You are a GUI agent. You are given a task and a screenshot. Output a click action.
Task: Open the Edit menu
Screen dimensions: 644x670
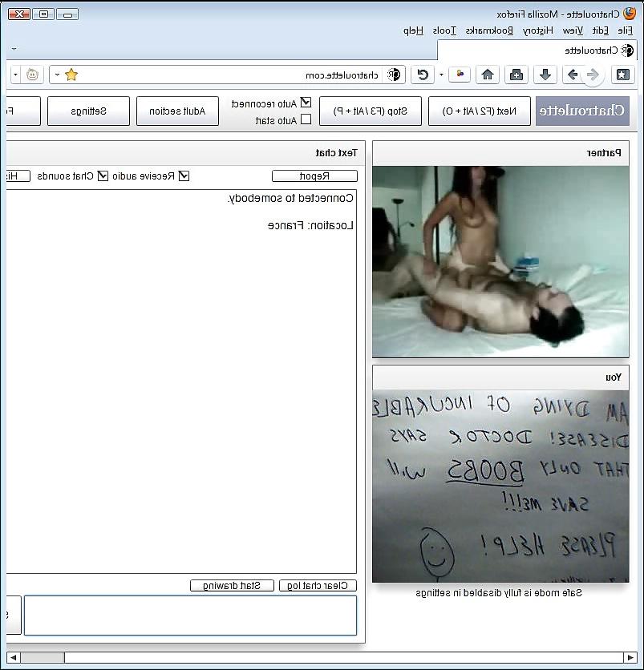click(x=601, y=30)
